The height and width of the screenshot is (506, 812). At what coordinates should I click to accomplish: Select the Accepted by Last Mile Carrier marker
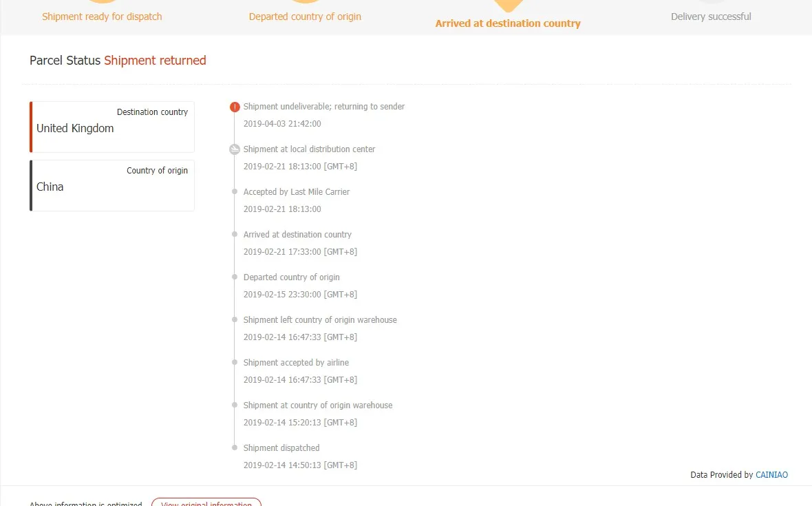point(235,191)
